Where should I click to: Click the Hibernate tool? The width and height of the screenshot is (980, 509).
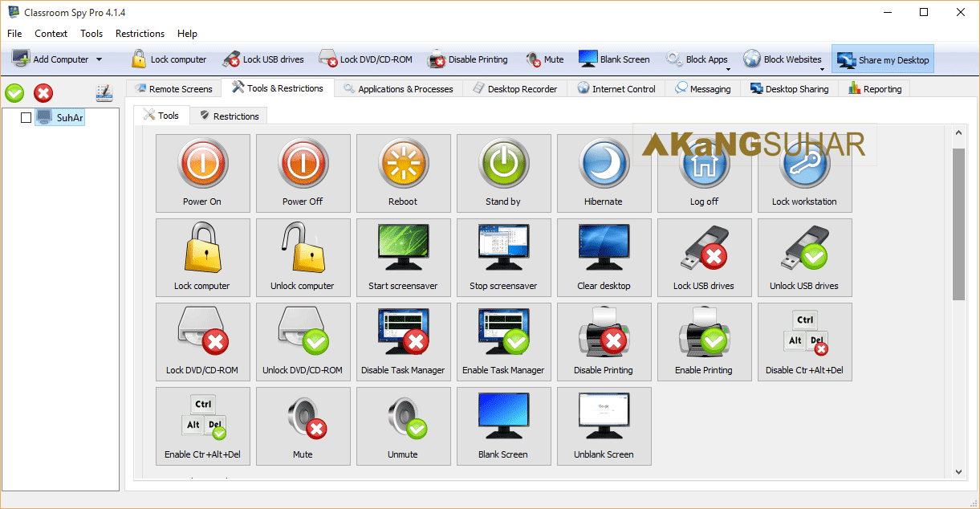coord(604,173)
